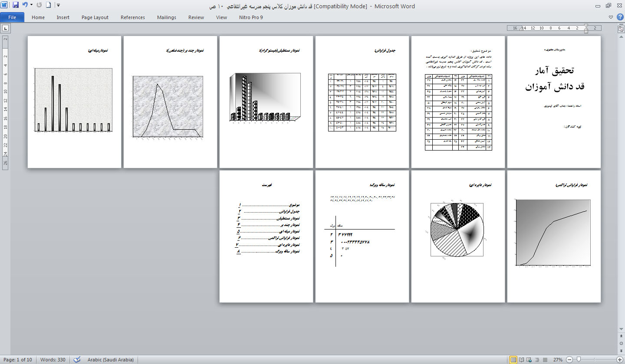Image resolution: width=625 pixels, height=364 pixels.
Task: Click the Save icon in Quick Access Toolbar
Action: [16, 6]
